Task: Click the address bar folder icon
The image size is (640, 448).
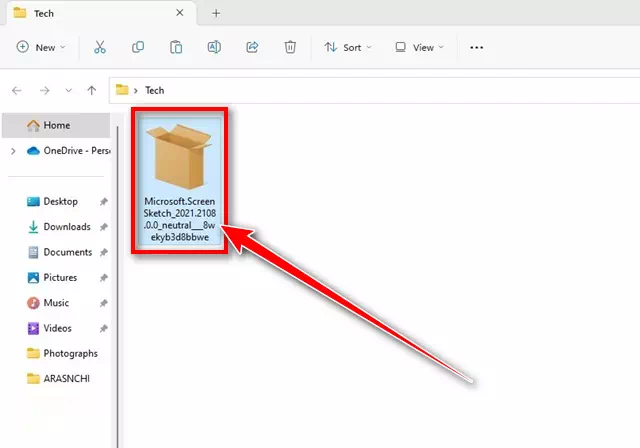Action: [122, 90]
